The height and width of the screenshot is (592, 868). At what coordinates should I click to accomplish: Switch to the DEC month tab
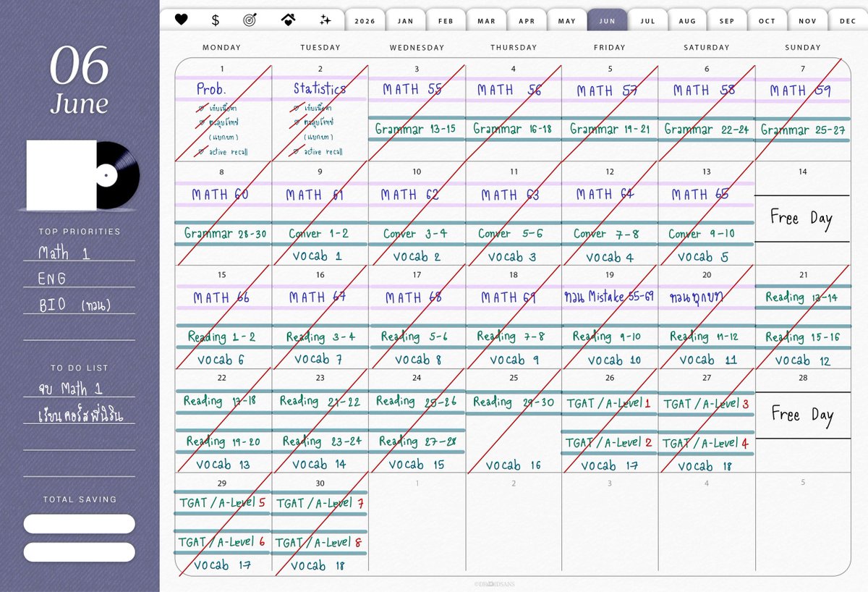click(848, 21)
